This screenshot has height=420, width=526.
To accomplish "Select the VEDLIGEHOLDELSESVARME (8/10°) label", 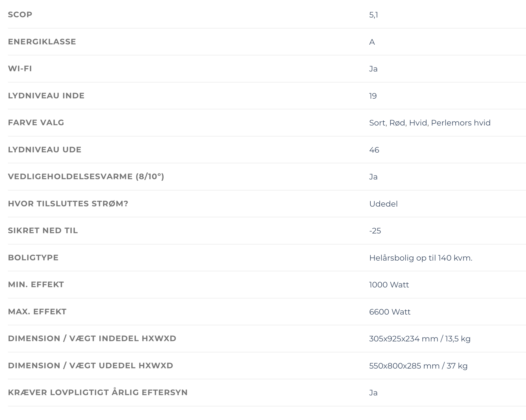I will tap(86, 176).
